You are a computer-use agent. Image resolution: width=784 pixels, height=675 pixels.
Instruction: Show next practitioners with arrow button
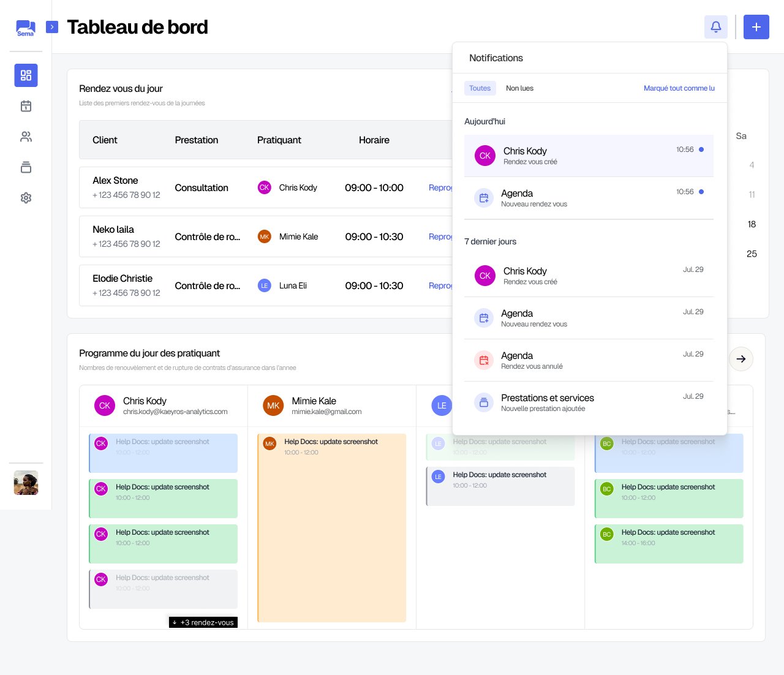(x=741, y=359)
